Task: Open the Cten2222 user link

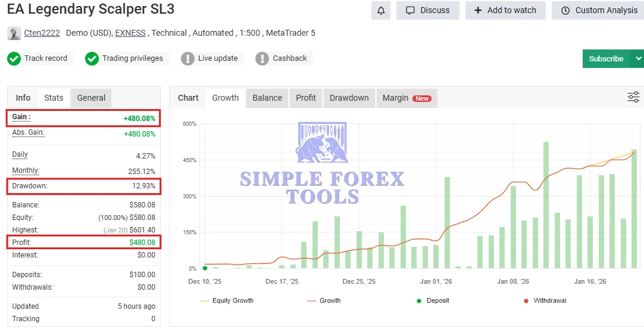Action: coord(42,33)
